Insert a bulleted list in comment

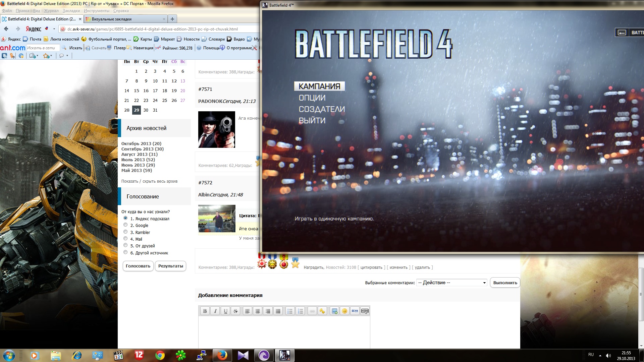coord(290,311)
